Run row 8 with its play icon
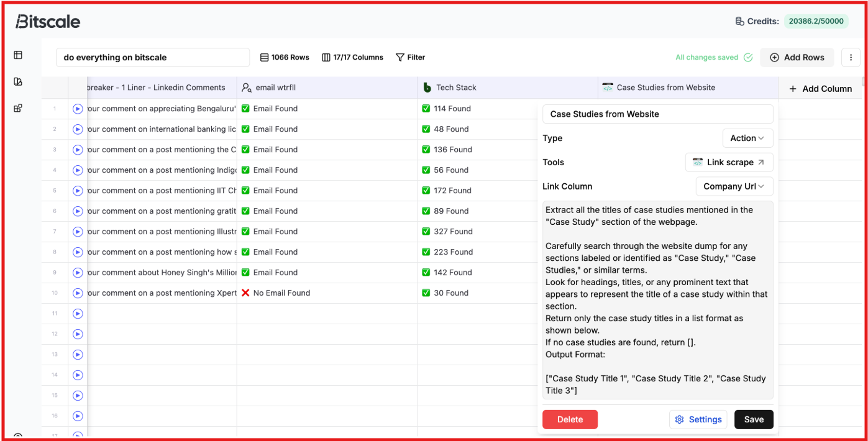 78,252
